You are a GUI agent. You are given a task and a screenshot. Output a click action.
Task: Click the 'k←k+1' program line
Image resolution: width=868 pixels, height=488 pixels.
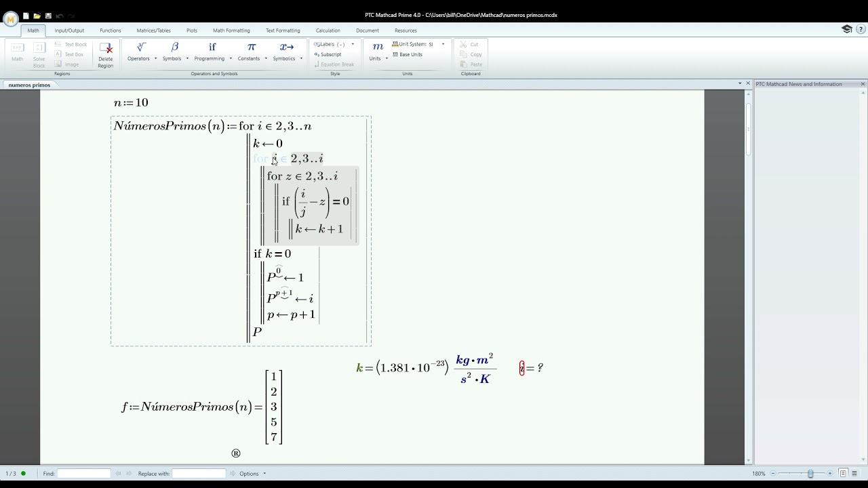click(319, 229)
